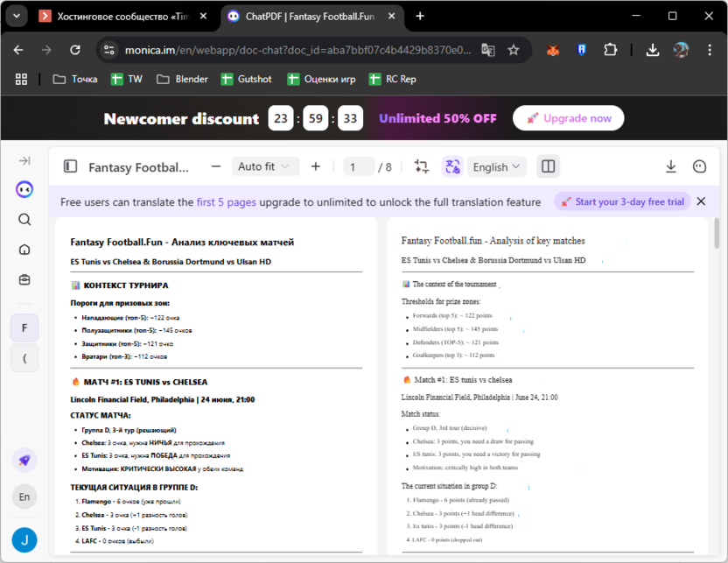Open the Extensions puzzle menu

[x=610, y=50]
